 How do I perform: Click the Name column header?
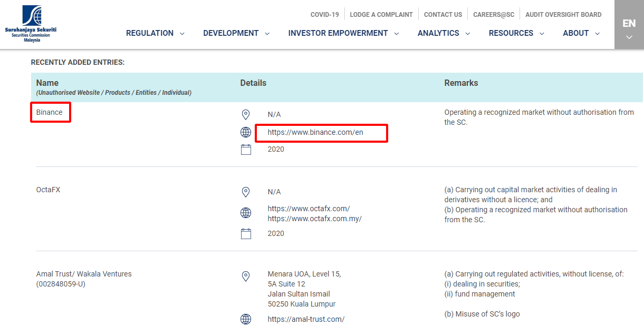point(47,83)
